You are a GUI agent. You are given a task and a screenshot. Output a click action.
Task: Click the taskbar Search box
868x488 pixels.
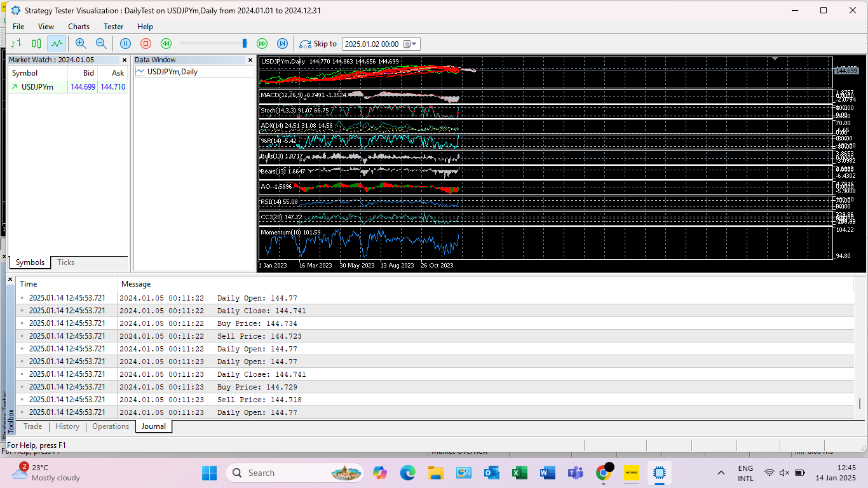(x=295, y=473)
